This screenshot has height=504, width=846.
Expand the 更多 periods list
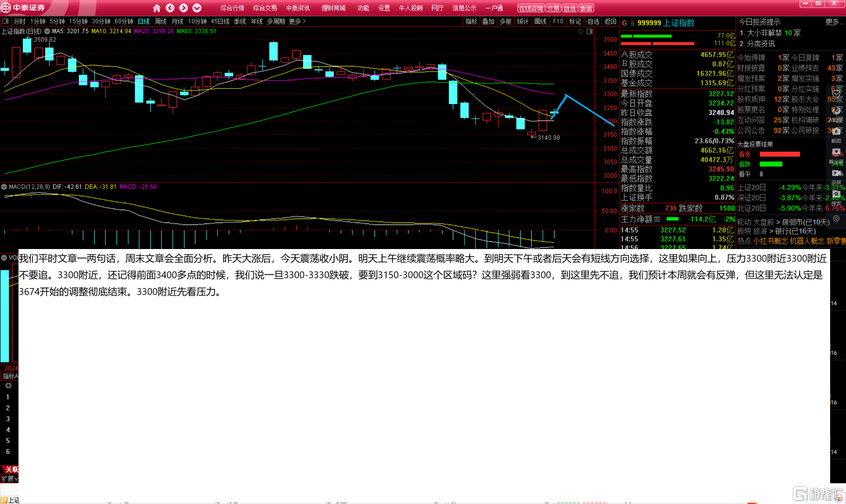point(297,21)
